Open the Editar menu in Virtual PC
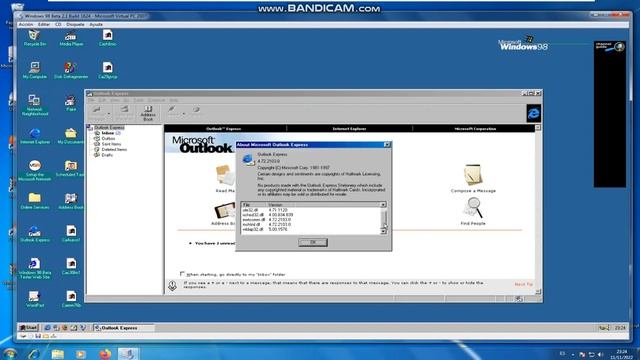 click(44, 24)
